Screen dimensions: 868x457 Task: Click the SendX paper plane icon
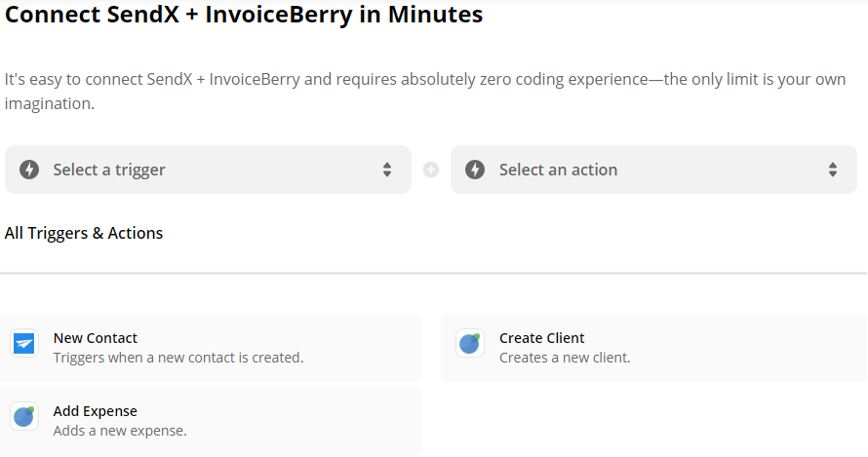pos(24,344)
